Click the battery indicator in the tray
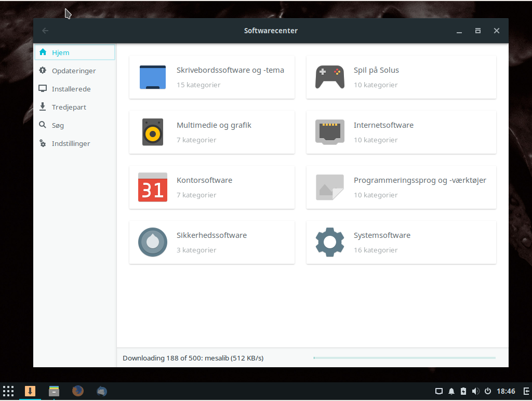532x401 pixels. point(463,391)
